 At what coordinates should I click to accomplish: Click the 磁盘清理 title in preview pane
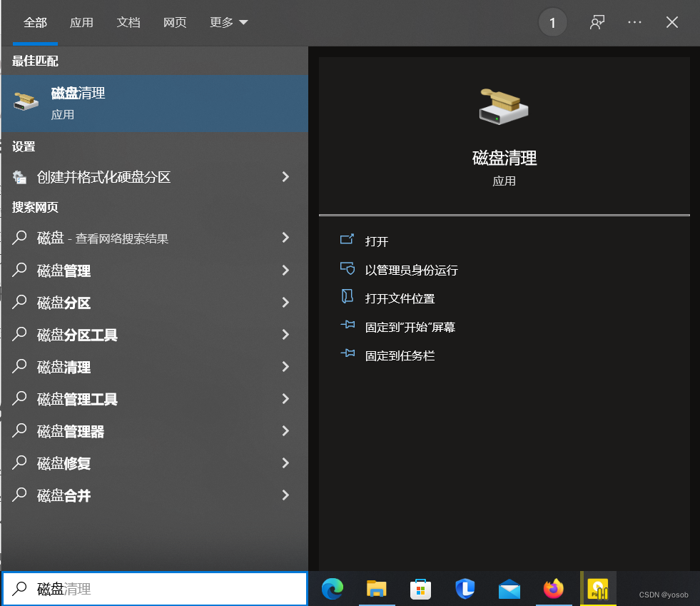[x=504, y=158]
